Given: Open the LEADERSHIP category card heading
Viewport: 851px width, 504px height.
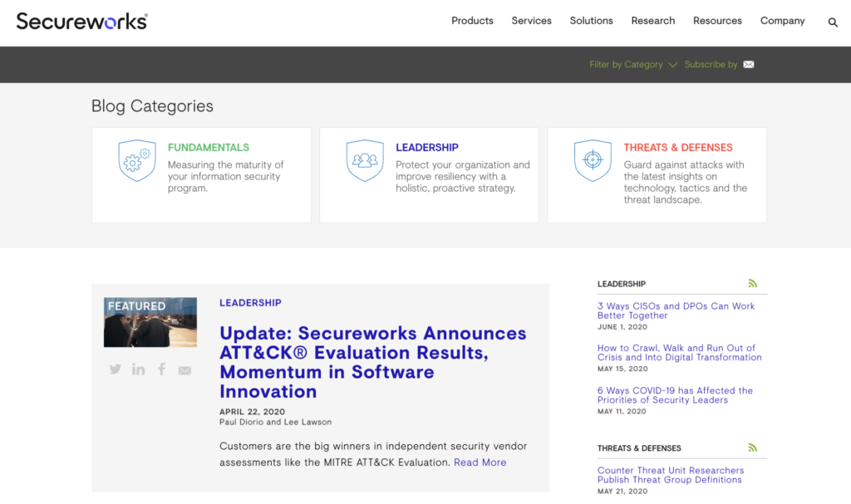Looking at the screenshot, I should click(427, 148).
